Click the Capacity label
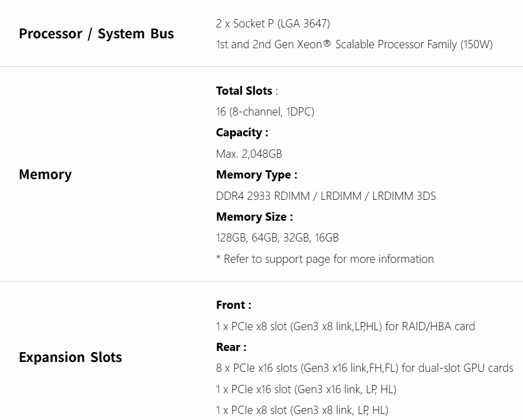The image size is (523, 420). pyautogui.click(x=242, y=133)
